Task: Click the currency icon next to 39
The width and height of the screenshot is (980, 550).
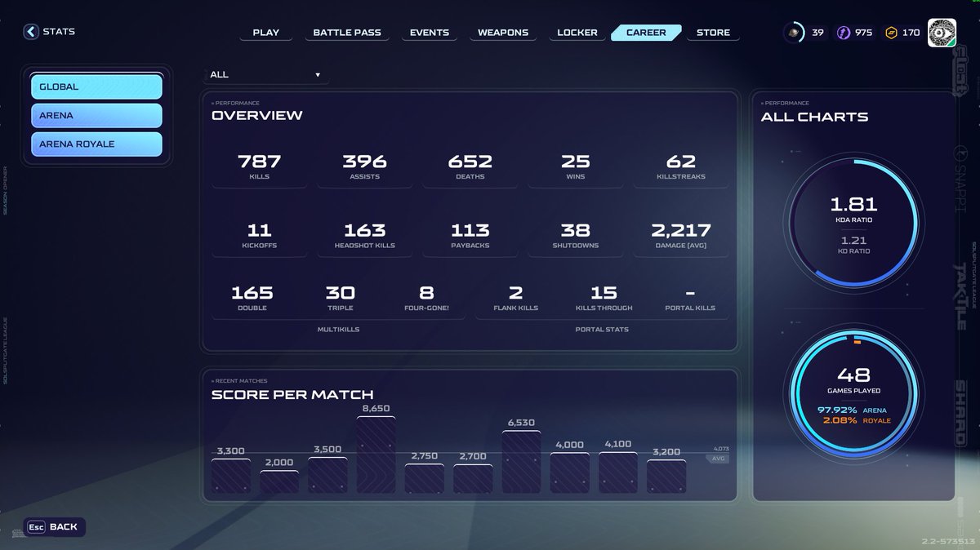Action: pos(793,33)
